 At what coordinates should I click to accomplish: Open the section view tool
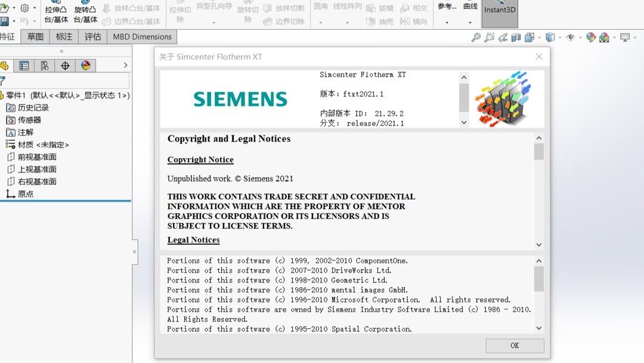tap(516, 37)
